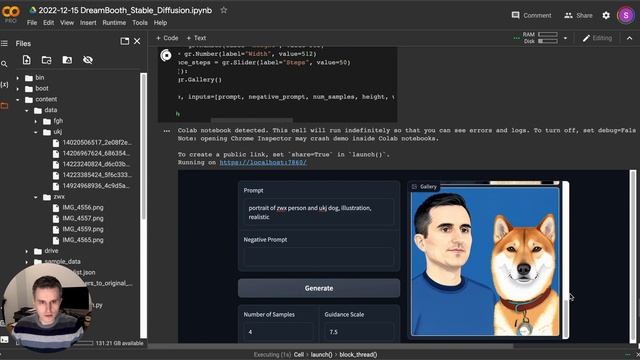Open the localhost:7860 link
Viewport: 640px width, 360px height.
click(263, 162)
